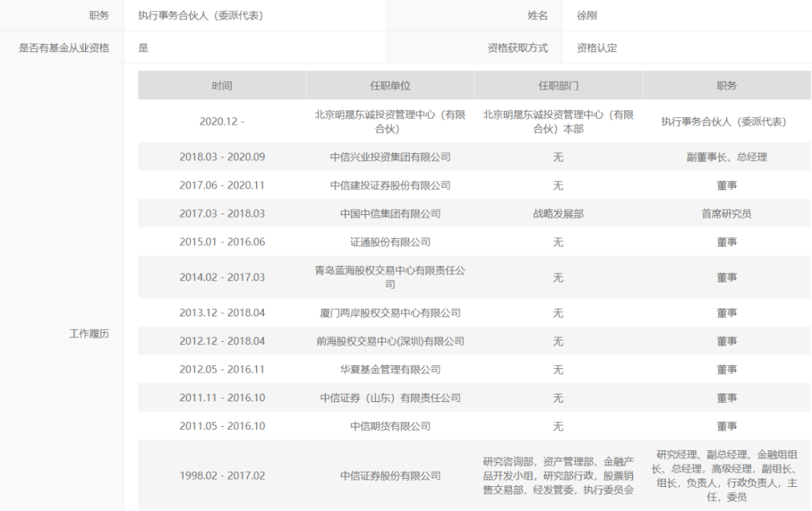Click the date cell 2018.03 - 2020.09
812x511 pixels.
222,157
